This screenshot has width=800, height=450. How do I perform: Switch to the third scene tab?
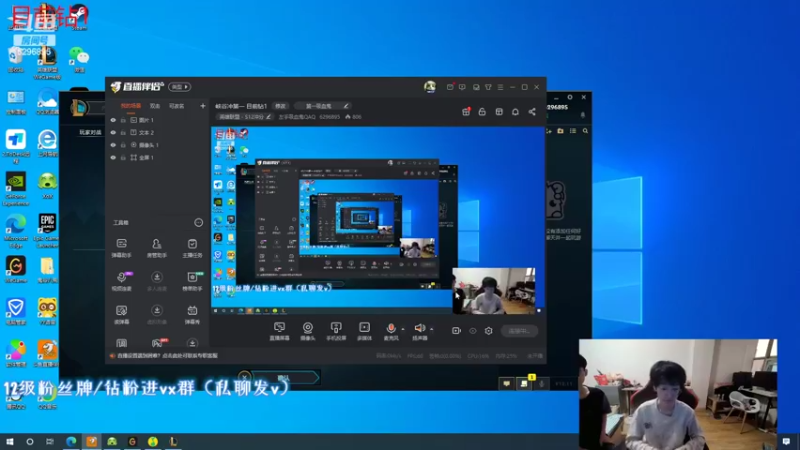177,106
